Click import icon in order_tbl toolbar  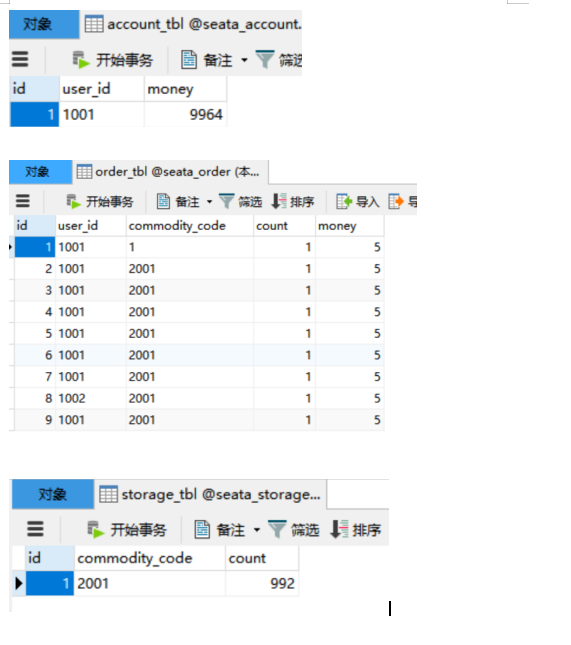[x=344, y=202]
